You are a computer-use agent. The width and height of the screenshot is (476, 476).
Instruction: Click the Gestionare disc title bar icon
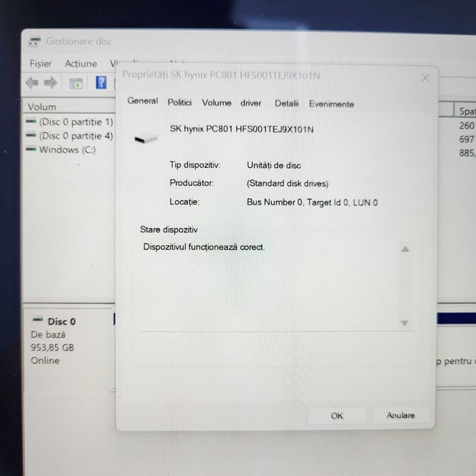point(34,41)
